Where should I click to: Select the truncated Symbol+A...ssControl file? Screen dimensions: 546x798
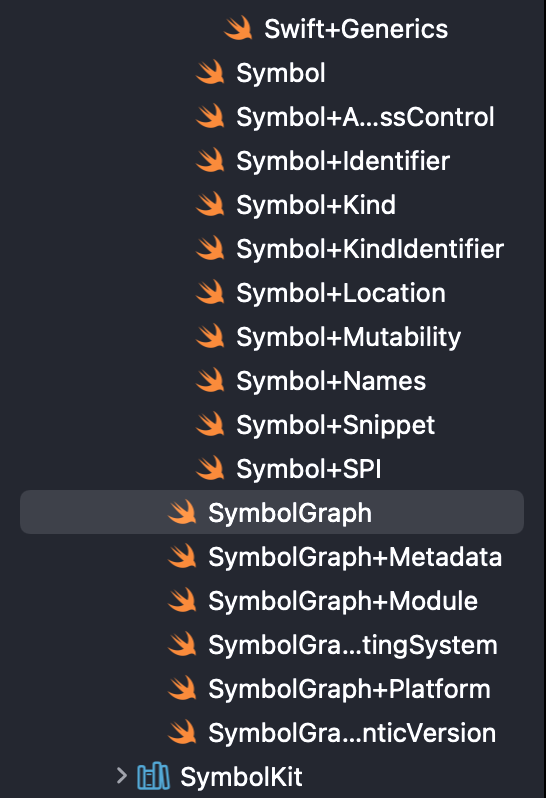tap(365, 117)
